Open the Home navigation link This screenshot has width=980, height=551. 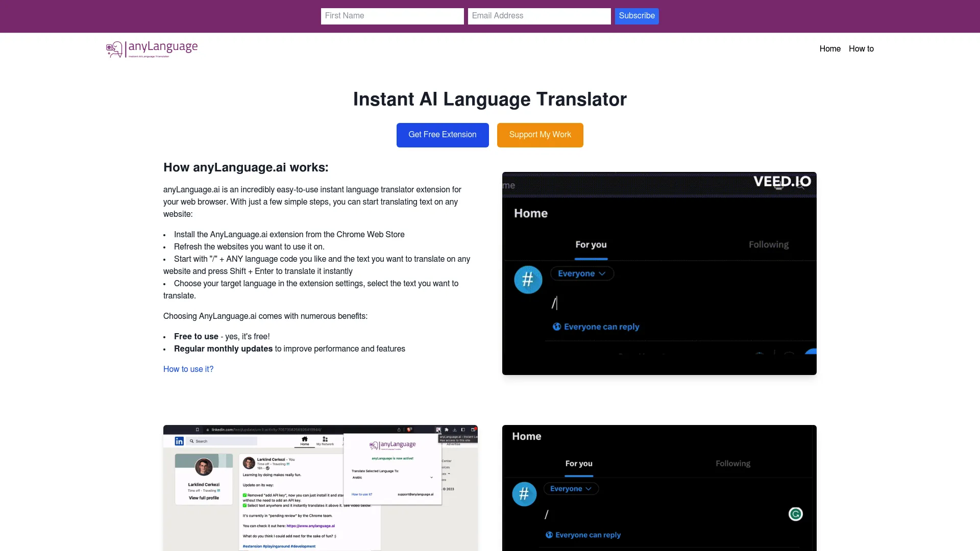tap(830, 49)
